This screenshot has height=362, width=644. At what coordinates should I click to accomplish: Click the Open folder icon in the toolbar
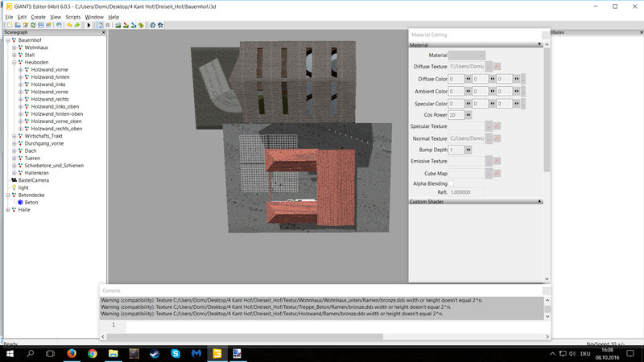[16, 25]
